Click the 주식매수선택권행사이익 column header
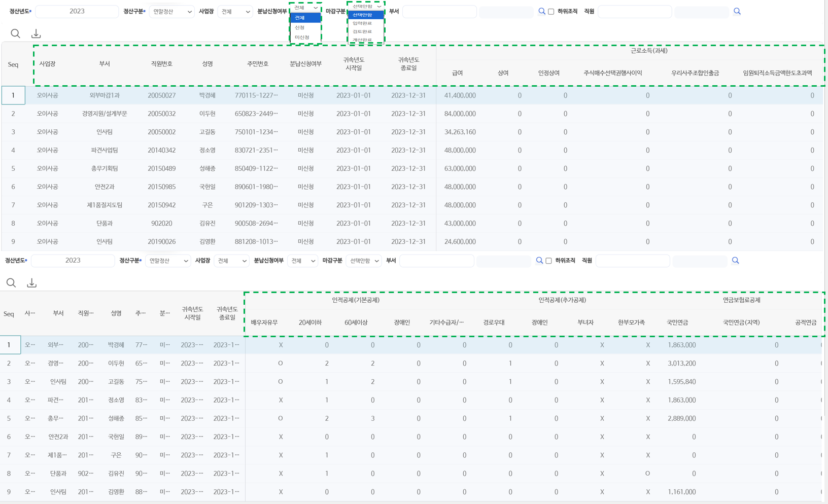The height and width of the screenshot is (504, 828). (x=613, y=73)
